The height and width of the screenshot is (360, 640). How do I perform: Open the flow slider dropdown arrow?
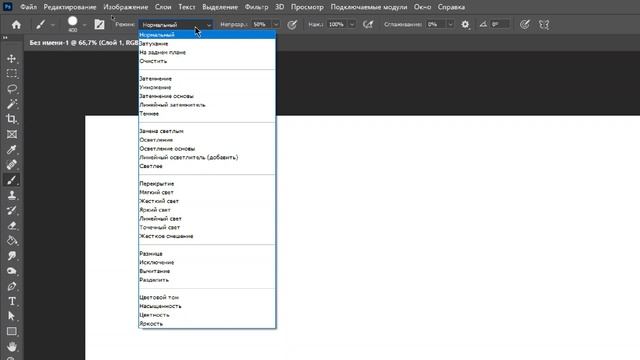pos(352,24)
